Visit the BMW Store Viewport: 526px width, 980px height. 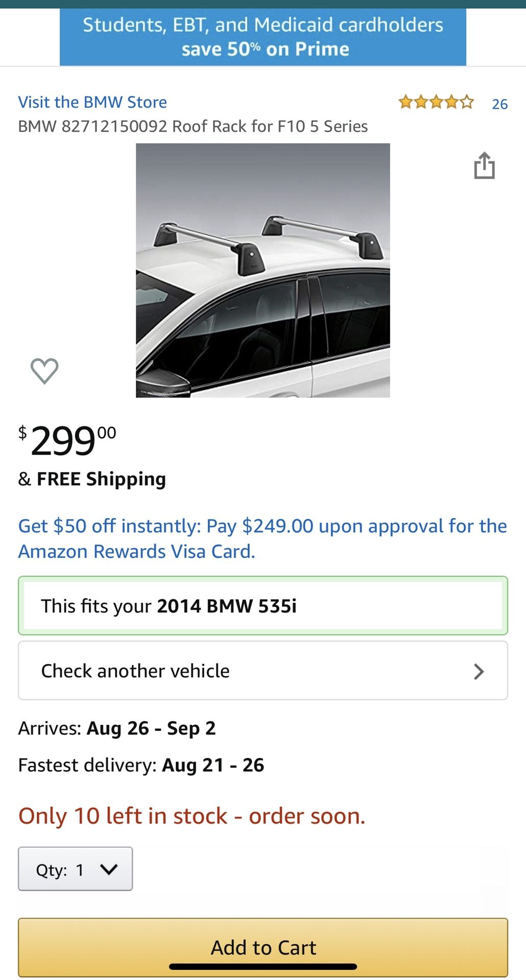92,102
